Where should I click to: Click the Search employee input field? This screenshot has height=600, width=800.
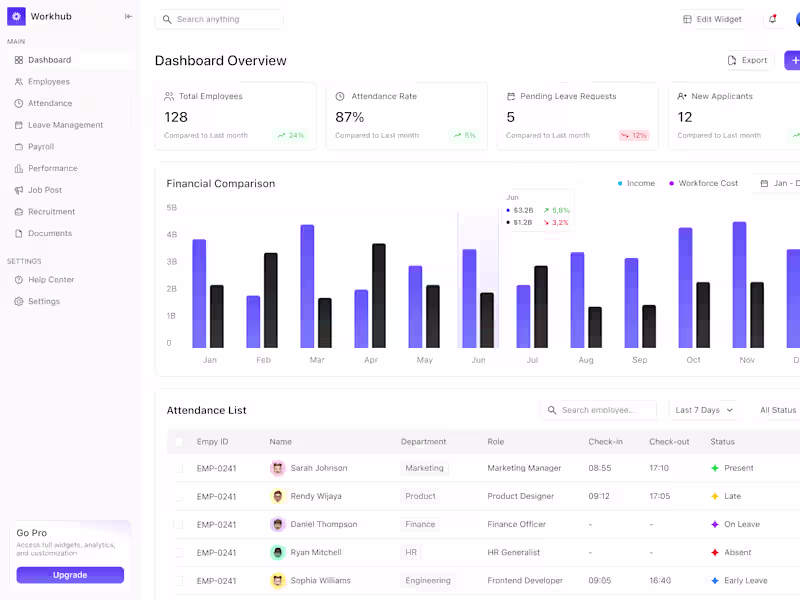600,410
